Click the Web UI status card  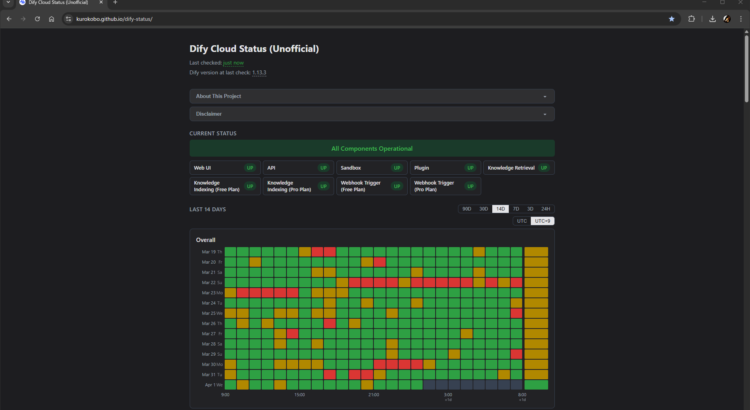tap(223, 168)
